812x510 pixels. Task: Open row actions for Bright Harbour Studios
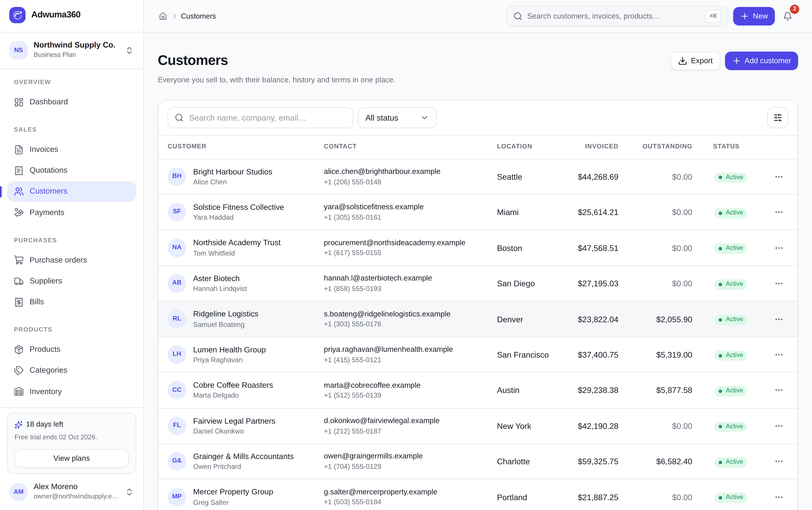tap(779, 177)
